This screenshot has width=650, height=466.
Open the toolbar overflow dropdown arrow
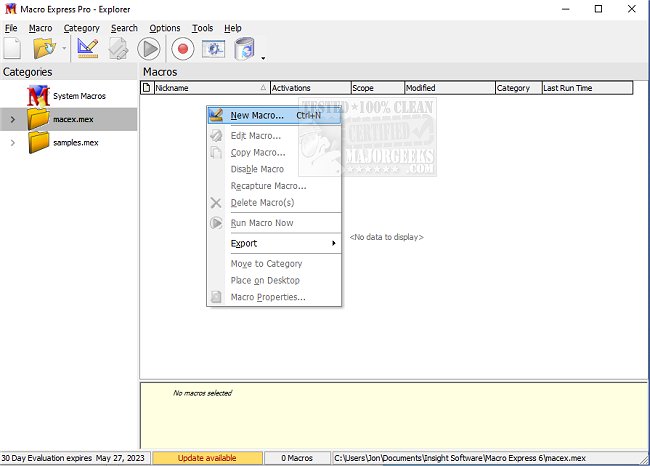click(263, 58)
